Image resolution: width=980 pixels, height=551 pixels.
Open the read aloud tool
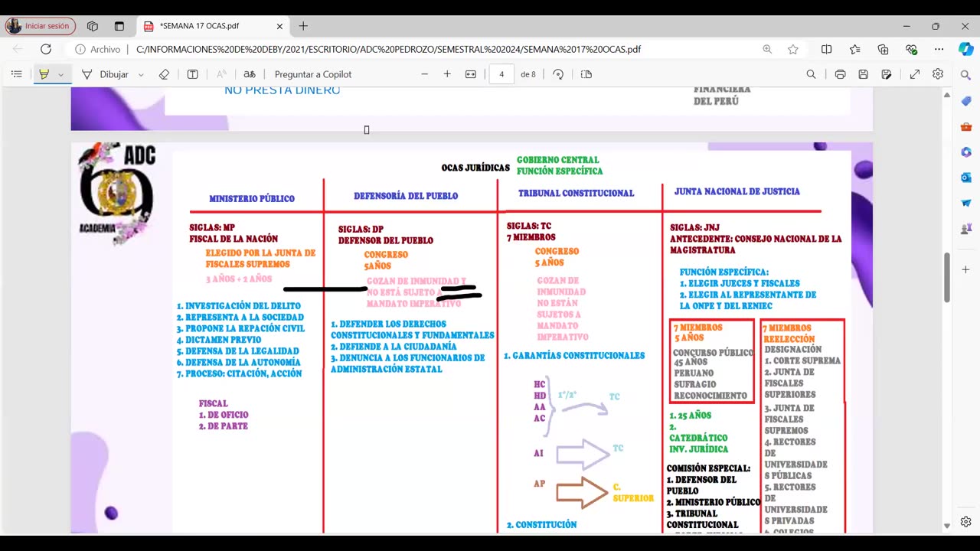tap(221, 74)
